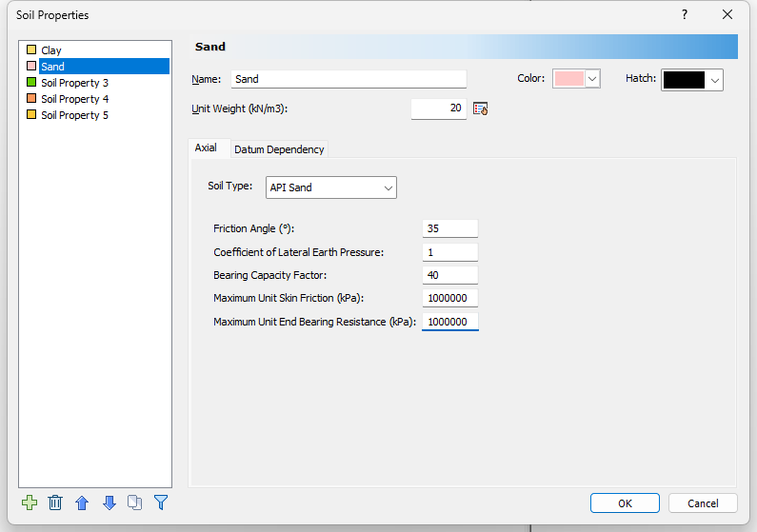Select Soil Property 3 in the list
757x532 pixels.
[x=74, y=83]
